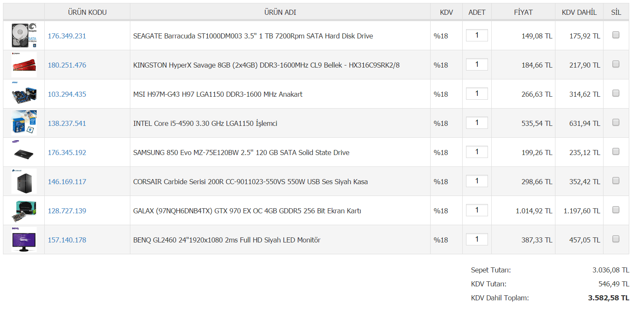Click the ÜRÜN ADI column header
The width and height of the screenshot is (644, 313).
click(x=280, y=12)
